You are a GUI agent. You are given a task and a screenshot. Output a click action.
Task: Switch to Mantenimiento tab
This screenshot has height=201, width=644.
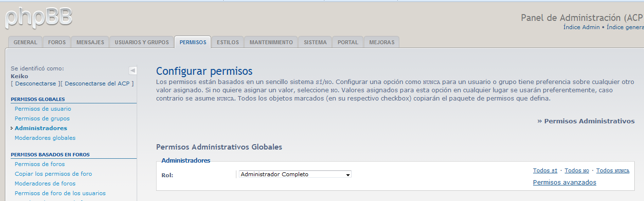pos(271,42)
